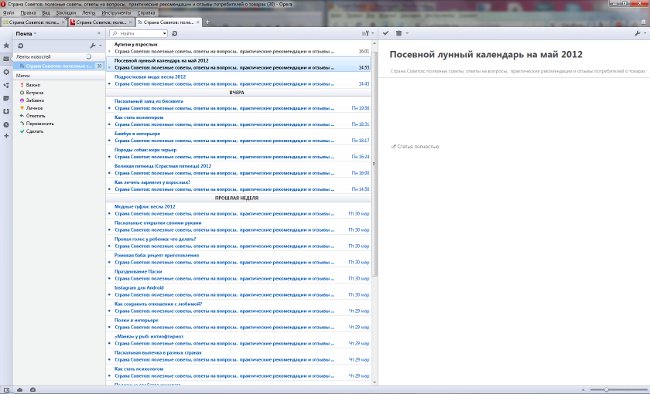Viewport: 650px width, 394px height.
Task: Click the refresh icon beside the search field
Action: (175, 34)
